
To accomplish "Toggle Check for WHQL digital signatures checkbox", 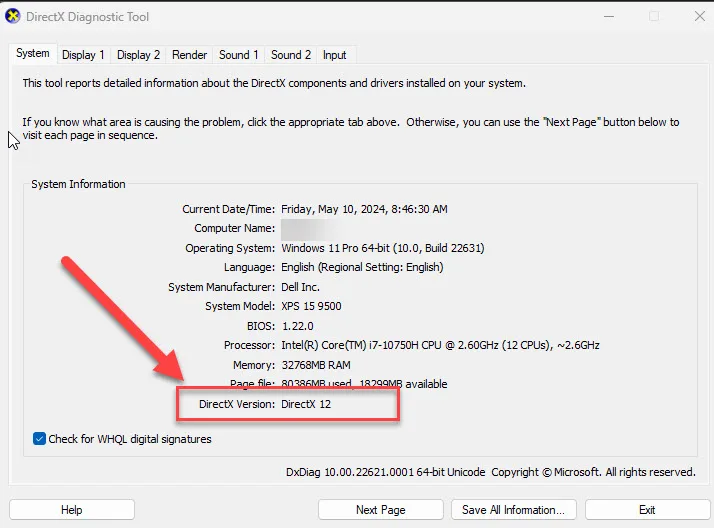I will [39, 439].
